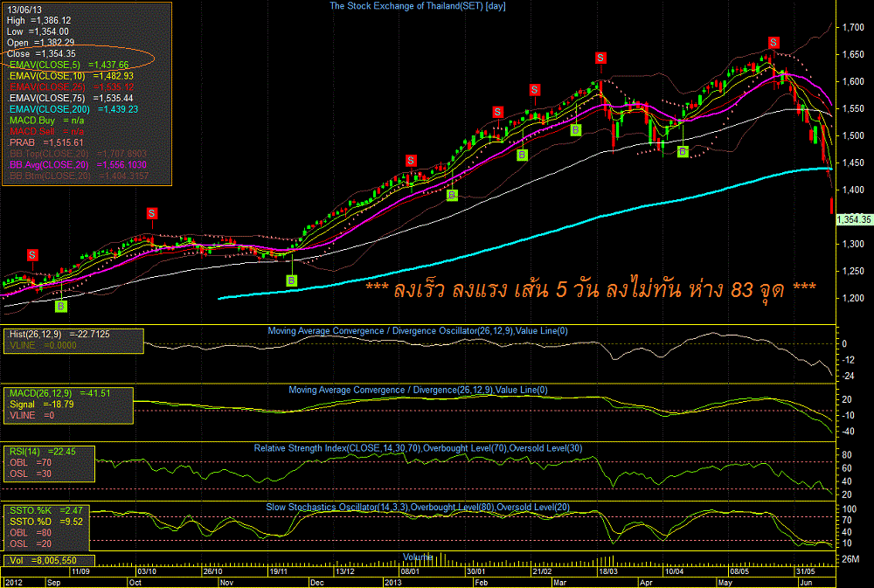Click the Signal =-18.79 reading
This screenshot has width=874, height=588.
(41, 405)
